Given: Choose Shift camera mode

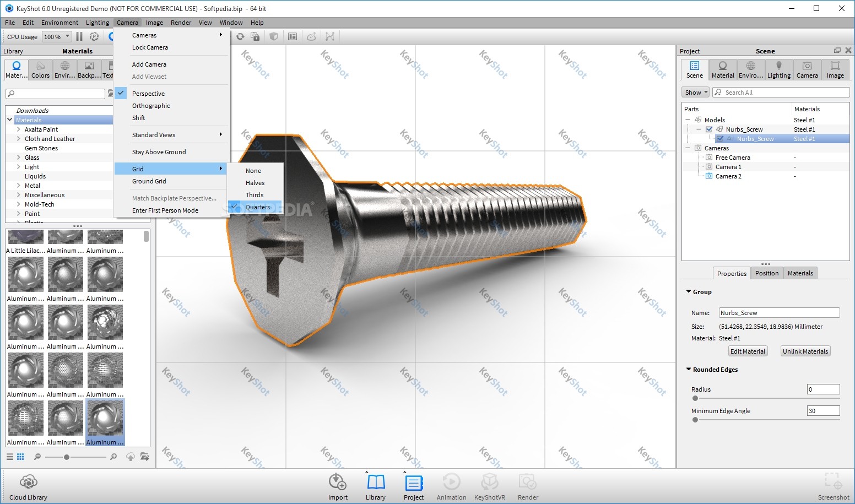Looking at the screenshot, I should 139,118.
